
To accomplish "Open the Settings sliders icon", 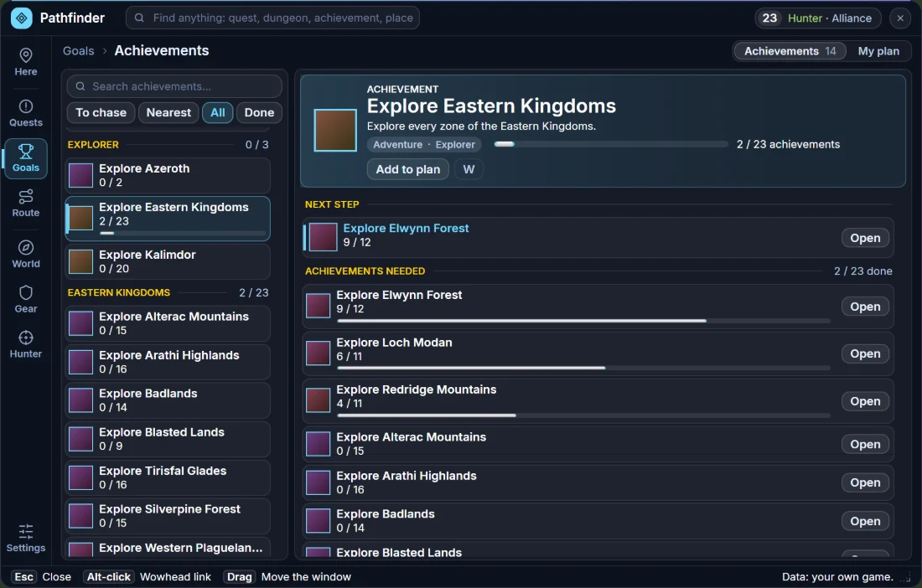I will (26, 532).
